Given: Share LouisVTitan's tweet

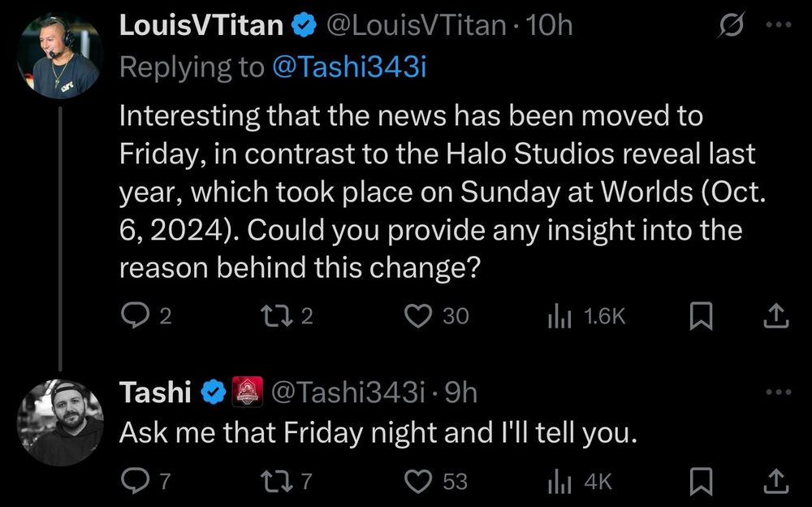Looking at the screenshot, I should 775,316.
